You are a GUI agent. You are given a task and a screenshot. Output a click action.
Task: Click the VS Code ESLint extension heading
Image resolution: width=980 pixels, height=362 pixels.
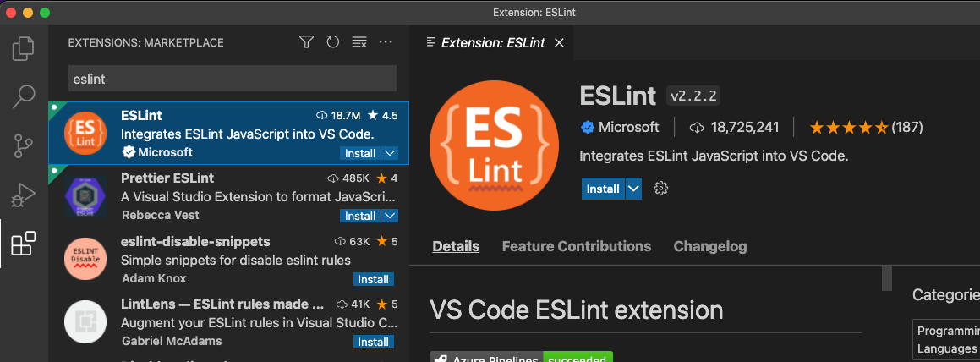[577, 310]
